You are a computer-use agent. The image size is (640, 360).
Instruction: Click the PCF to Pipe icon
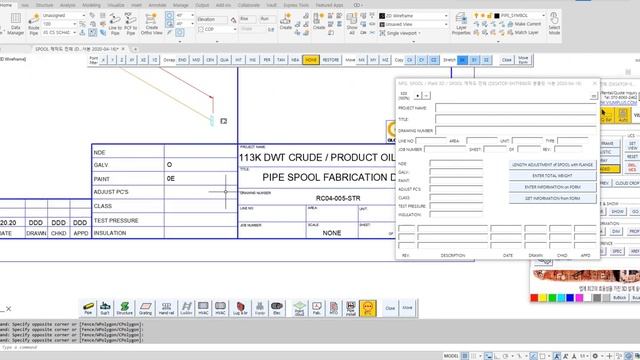pos(131,24)
